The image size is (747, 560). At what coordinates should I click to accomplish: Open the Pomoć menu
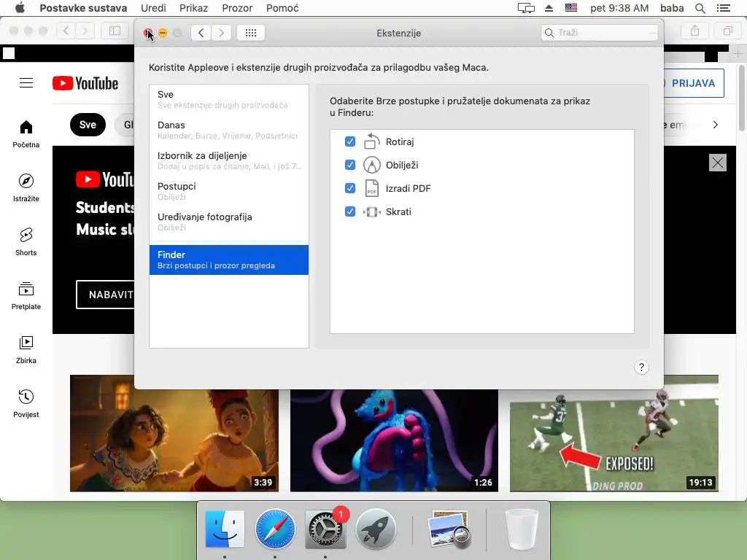point(282,8)
